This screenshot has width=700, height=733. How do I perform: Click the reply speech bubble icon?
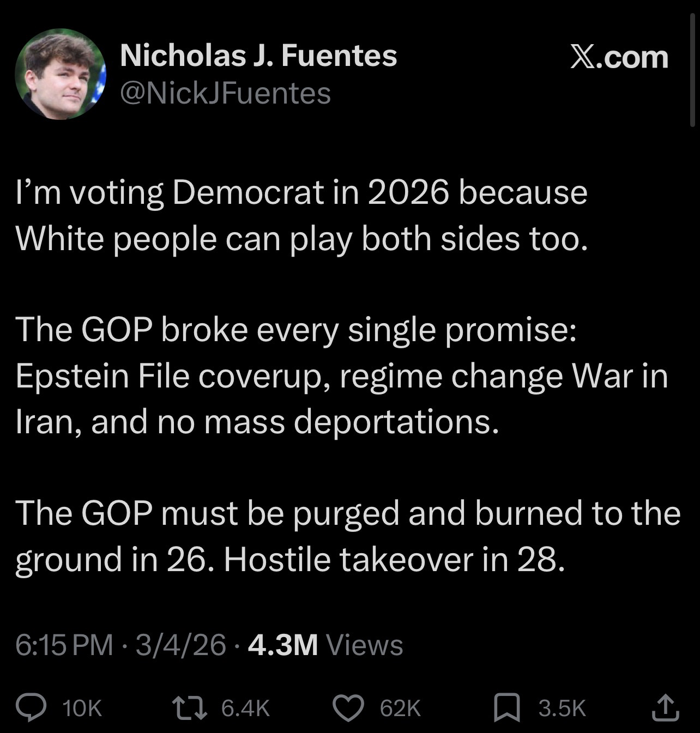point(33,707)
